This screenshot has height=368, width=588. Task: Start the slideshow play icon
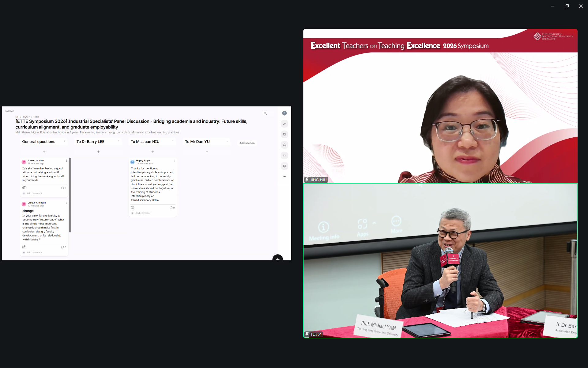click(284, 155)
